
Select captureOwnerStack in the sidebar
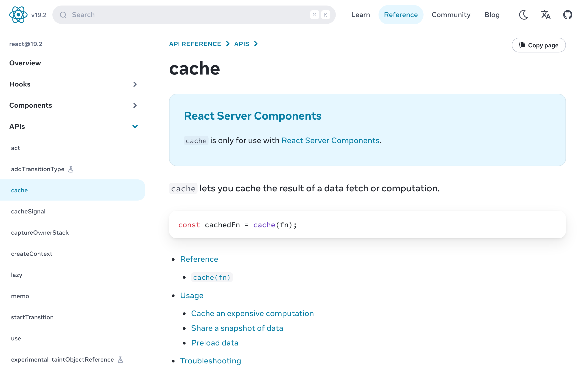click(72, 233)
